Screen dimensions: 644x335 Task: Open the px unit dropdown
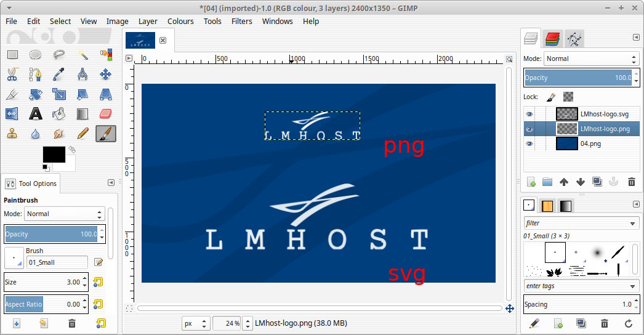196,323
